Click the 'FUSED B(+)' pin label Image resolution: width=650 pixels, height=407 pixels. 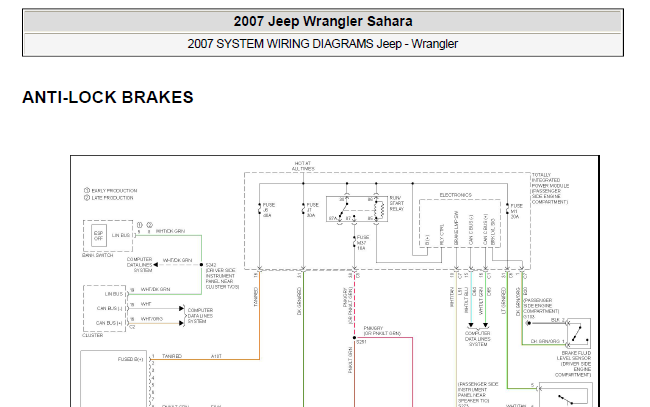point(131,359)
